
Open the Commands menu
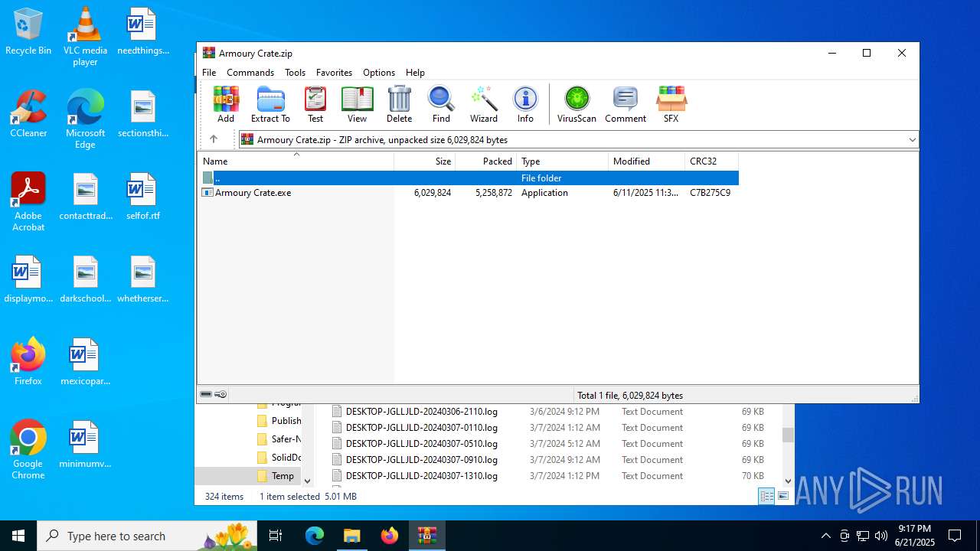(250, 73)
